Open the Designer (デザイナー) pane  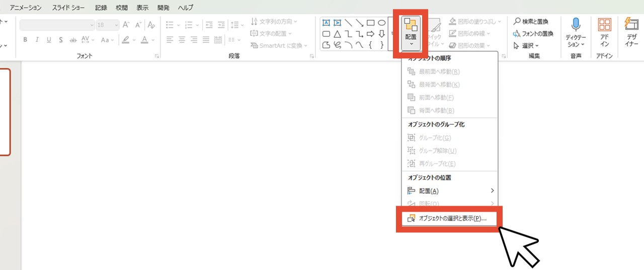click(x=631, y=33)
